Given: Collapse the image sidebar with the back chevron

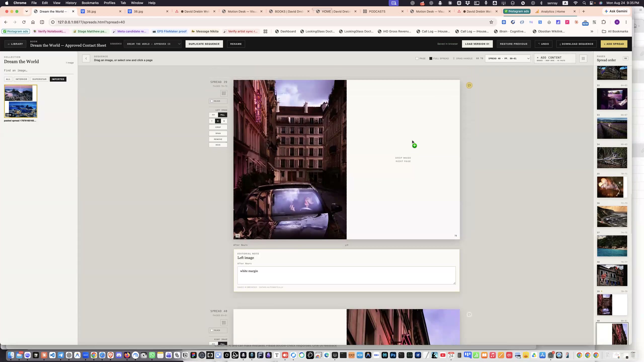Looking at the screenshot, I should pos(86,59).
